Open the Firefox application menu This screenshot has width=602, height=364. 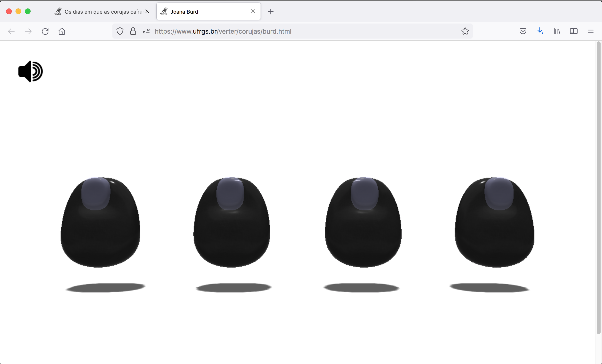pyautogui.click(x=590, y=31)
